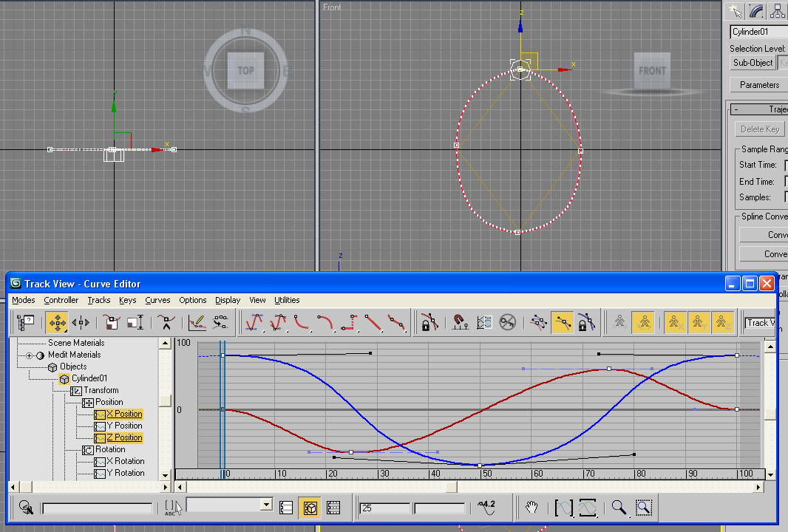Activate the Pan hand tool
Image resolution: width=788 pixels, height=532 pixels.
click(x=531, y=508)
